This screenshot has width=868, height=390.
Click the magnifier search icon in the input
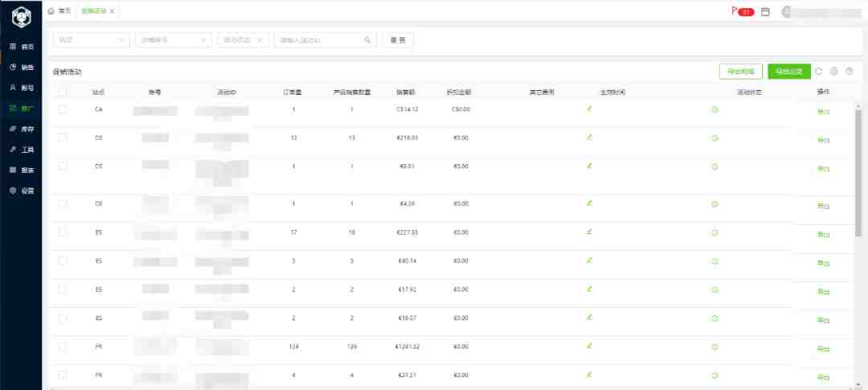[367, 40]
